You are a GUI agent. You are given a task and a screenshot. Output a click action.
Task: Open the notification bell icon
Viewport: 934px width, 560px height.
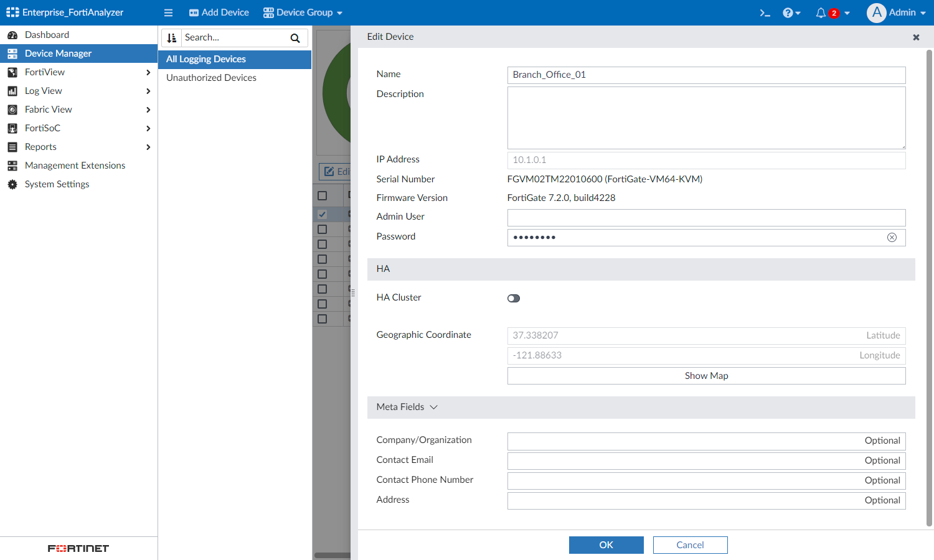click(821, 12)
